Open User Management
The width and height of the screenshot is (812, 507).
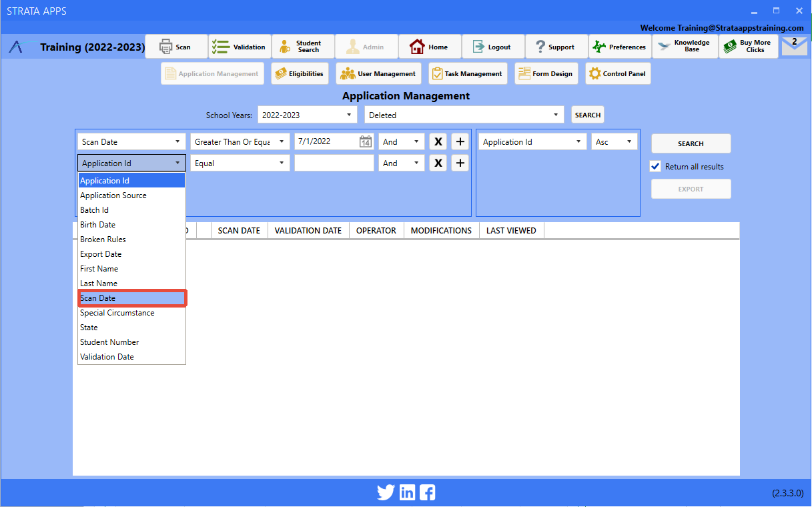click(x=378, y=73)
